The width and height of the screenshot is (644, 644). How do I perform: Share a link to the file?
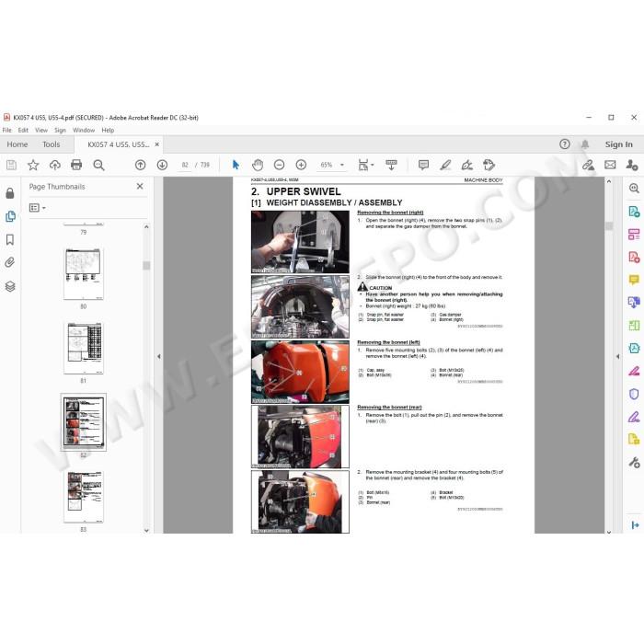click(x=588, y=165)
